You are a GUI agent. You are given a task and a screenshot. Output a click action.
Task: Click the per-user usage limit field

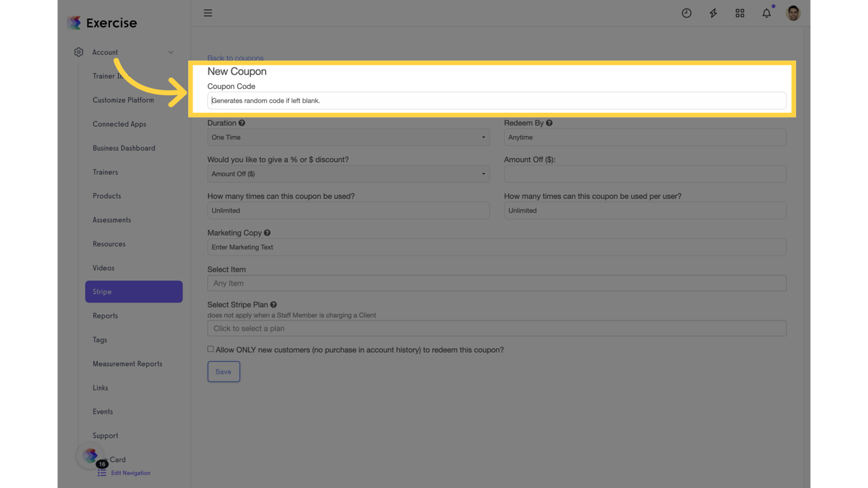(645, 210)
